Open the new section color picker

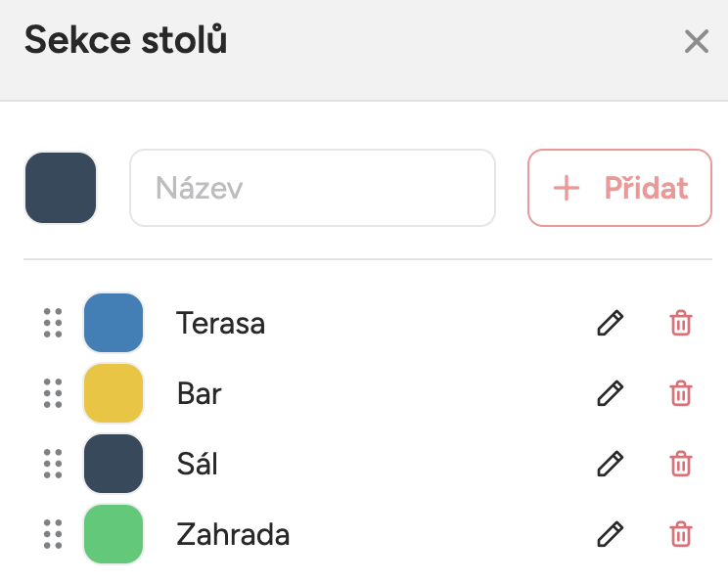pyautogui.click(x=61, y=188)
